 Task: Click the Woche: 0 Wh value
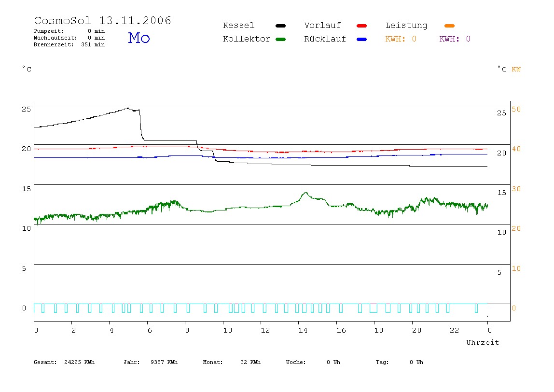pyautogui.click(x=313, y=362)
